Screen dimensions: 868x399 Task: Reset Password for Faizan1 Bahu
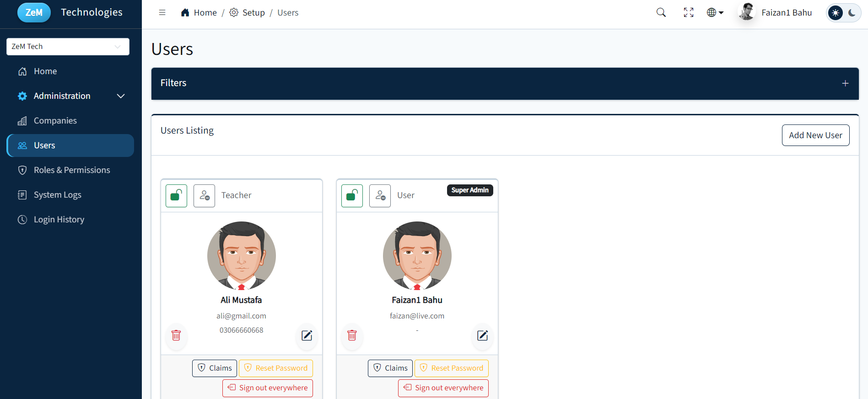[x=452, y=368]
